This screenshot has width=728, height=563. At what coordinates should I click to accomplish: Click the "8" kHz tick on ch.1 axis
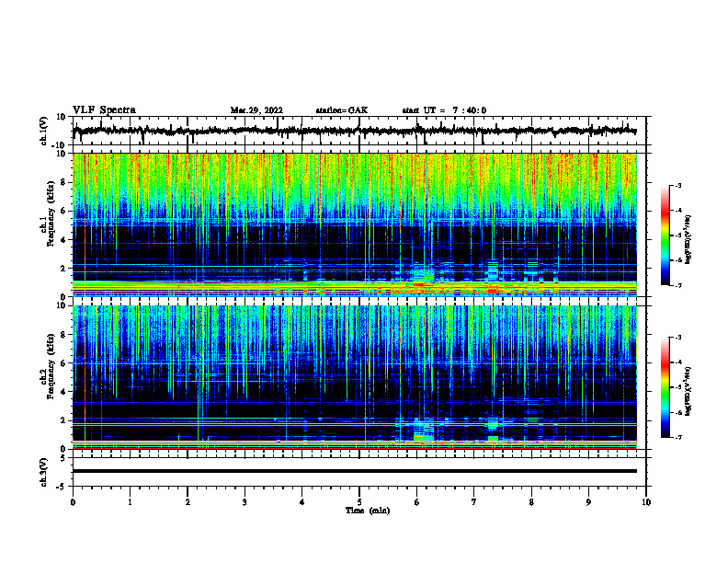tap(64, 182)
